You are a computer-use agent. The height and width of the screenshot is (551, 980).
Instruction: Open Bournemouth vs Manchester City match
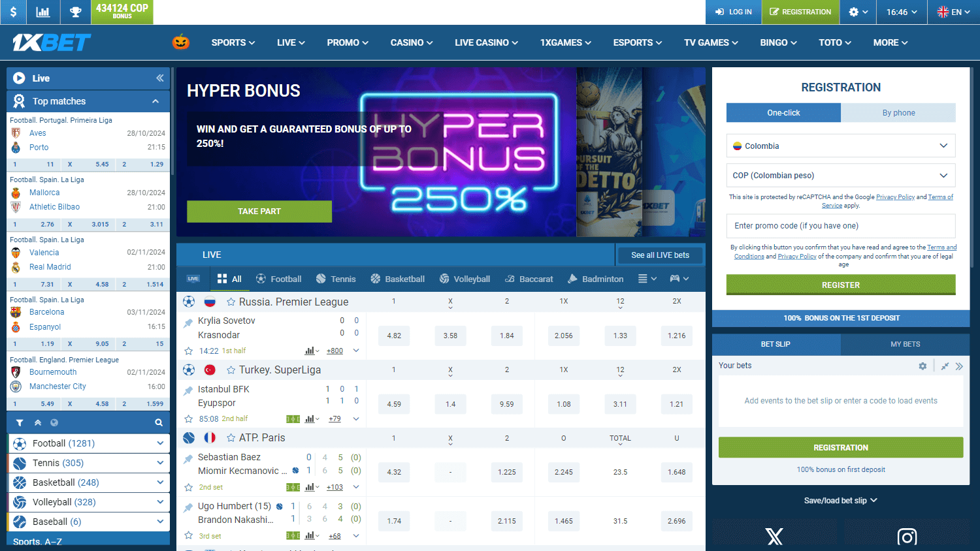click(88, 379)
